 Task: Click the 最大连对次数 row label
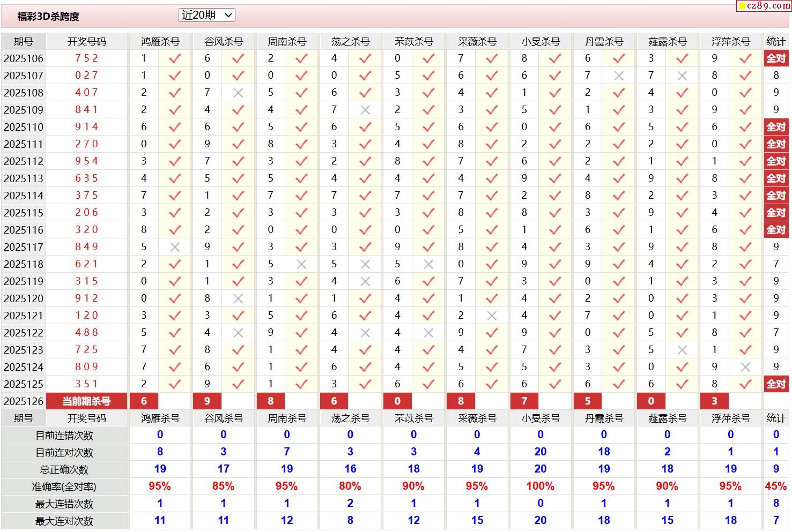[64, 521]
